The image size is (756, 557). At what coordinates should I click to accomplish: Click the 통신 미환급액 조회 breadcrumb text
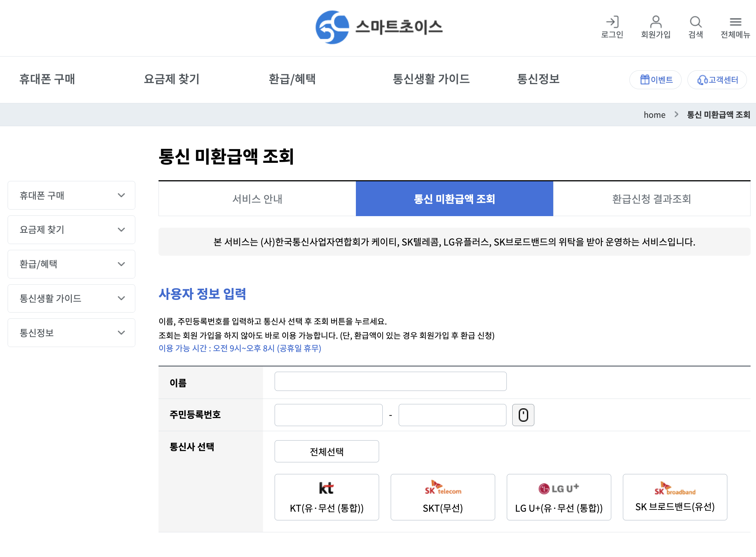point(719,115)
